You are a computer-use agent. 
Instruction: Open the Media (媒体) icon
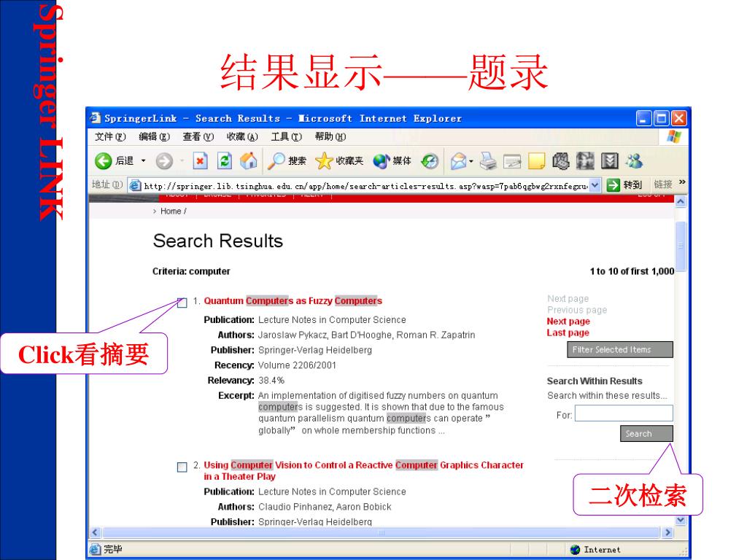pos(382,161)
